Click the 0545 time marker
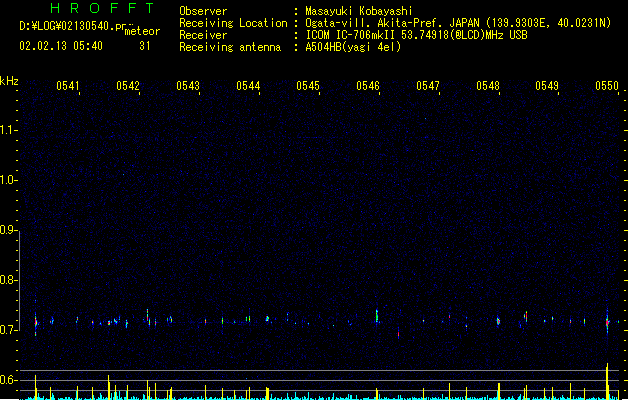The width and height of the screenshot is (629, 400). point(308,86)
